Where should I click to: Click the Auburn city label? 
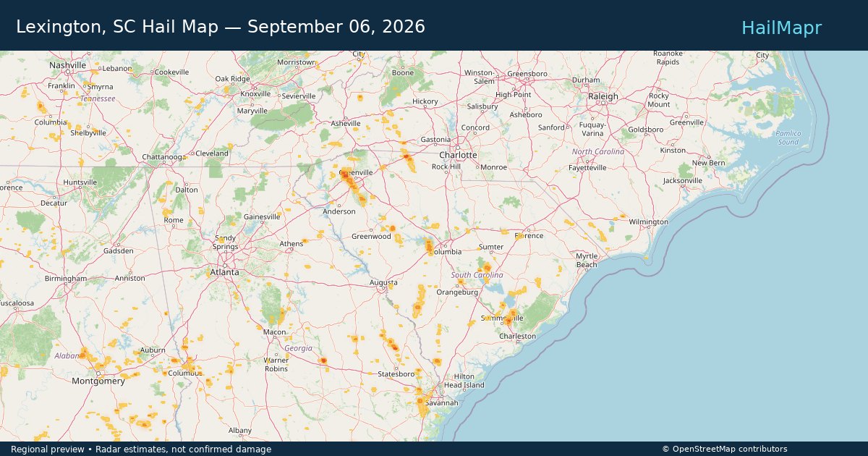pyautogui.click(x=152, y=350)
